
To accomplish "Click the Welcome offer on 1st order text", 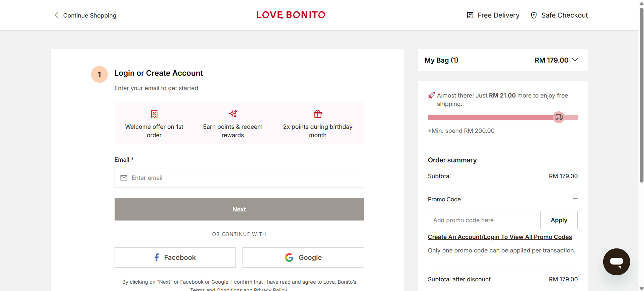I will pyautogui.click(x=154, y=131).
